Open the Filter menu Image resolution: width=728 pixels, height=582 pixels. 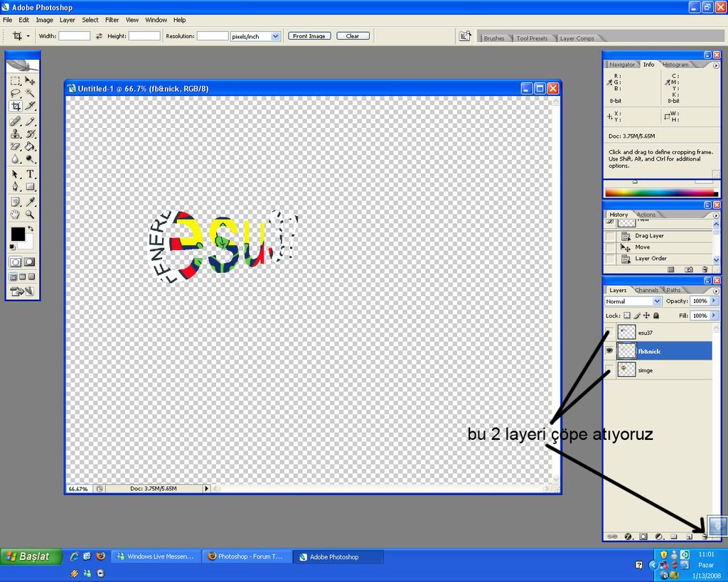(x=112, y=20)
